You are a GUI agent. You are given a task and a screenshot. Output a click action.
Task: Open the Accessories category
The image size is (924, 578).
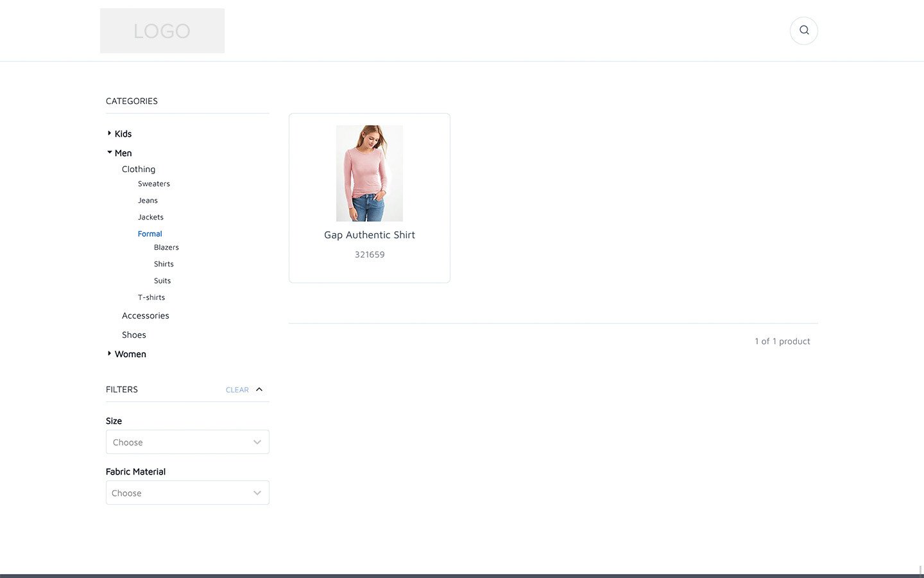146,315
